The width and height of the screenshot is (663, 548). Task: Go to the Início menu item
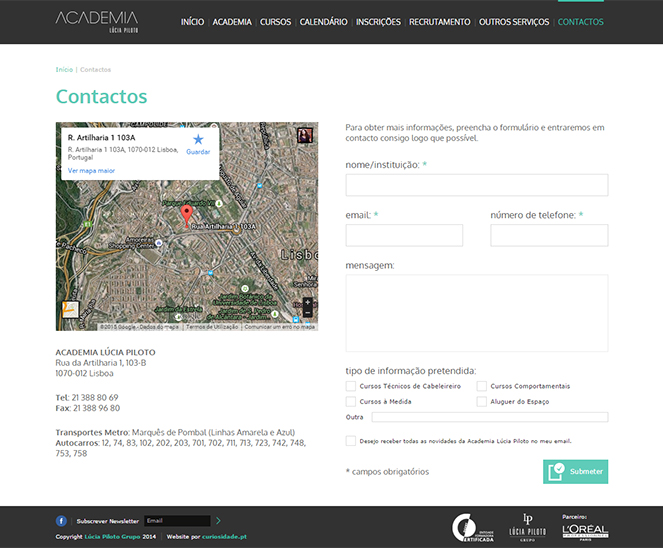(192, 22)
